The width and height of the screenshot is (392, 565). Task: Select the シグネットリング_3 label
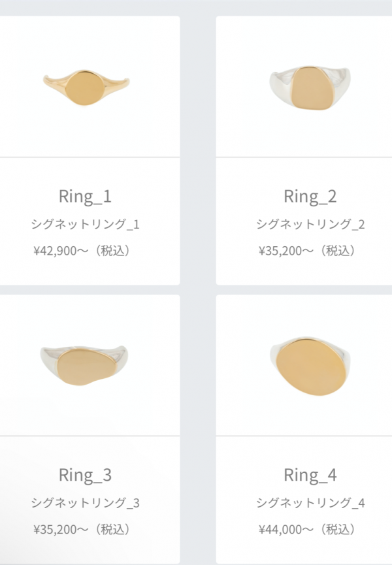coord(85,503)
